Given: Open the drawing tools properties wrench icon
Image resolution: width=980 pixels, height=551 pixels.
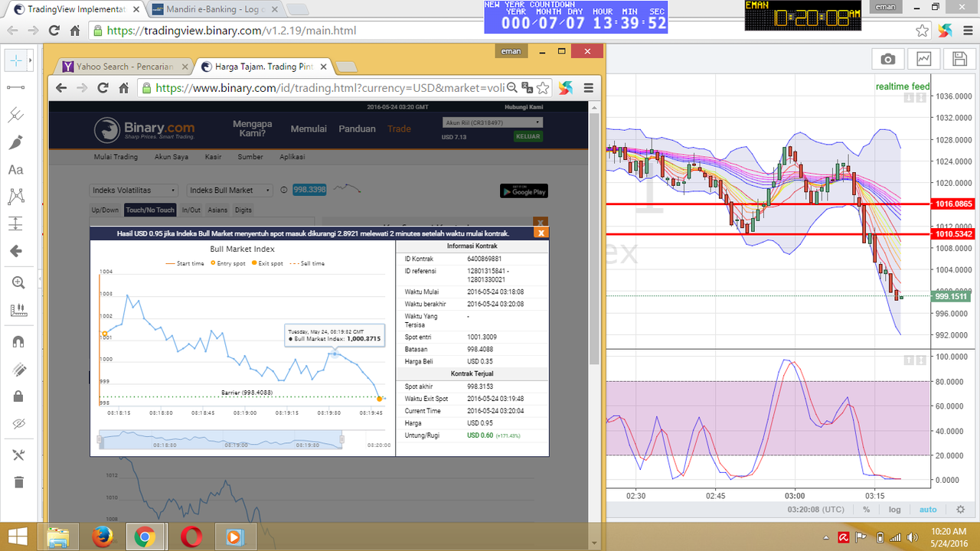Looking at the screenshot, I should [x=18, y=455].
